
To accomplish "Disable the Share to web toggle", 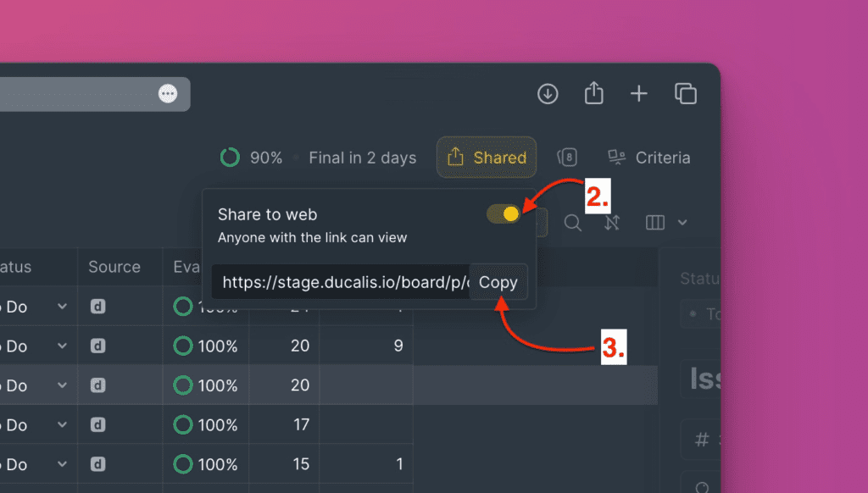I will pos(504,214).
